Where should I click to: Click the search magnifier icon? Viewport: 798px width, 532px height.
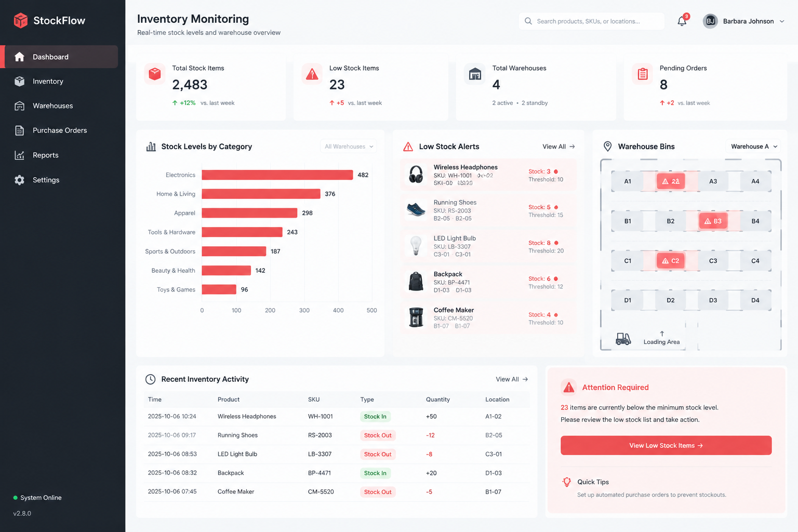(528, 21)
